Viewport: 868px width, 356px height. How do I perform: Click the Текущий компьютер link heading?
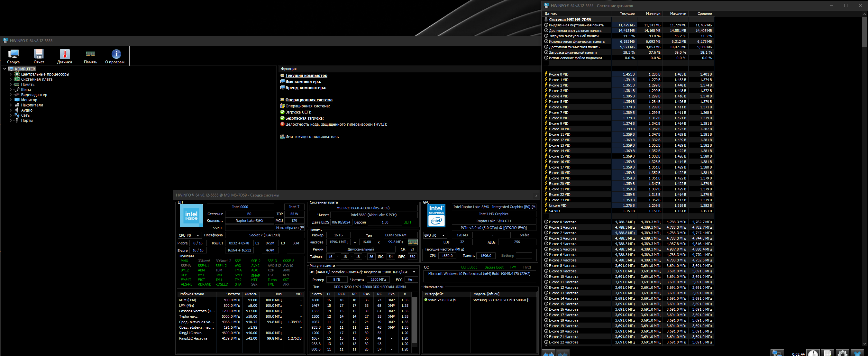pos(306,76)
